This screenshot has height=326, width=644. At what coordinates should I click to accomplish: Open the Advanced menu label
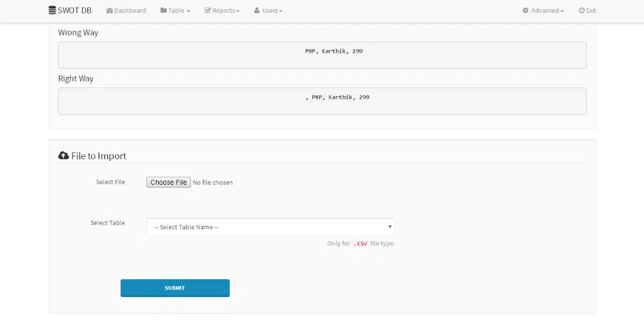click(545, 10)
